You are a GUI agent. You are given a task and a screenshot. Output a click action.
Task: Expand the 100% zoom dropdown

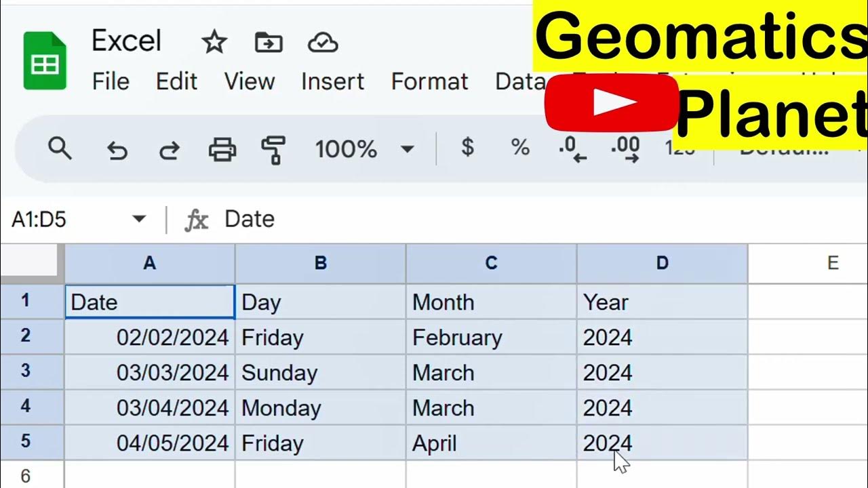point(407,148)
